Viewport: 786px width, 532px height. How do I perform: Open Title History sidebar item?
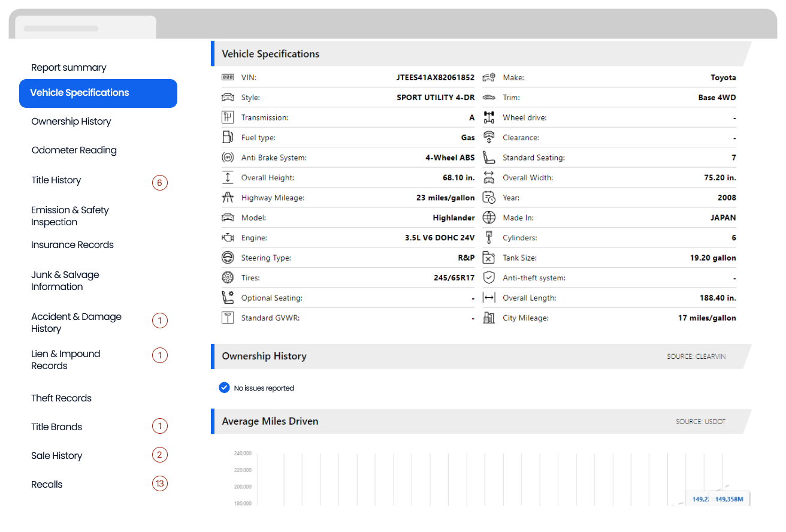(x=56, y=180)
